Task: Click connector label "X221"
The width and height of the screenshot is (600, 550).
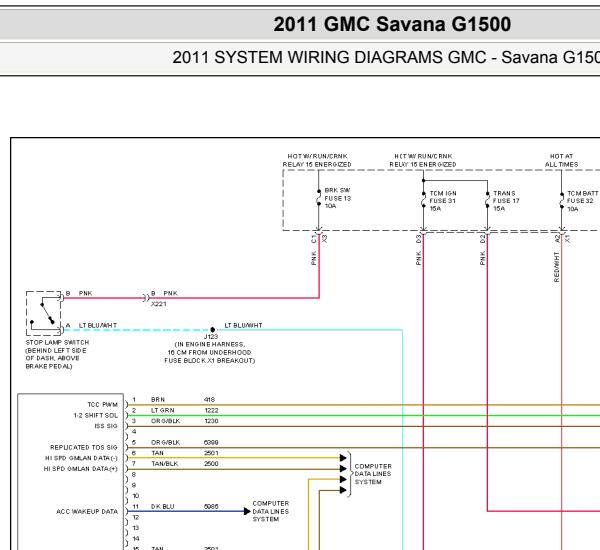Action: tap(158, 304)
